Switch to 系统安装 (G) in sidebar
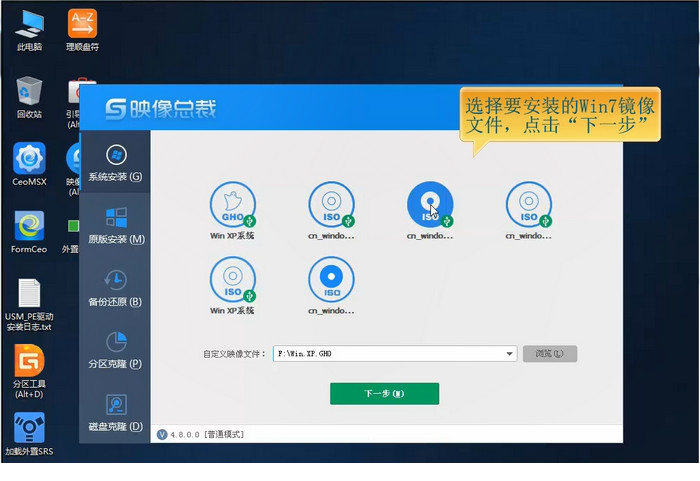700x481 pixels. 116,163
